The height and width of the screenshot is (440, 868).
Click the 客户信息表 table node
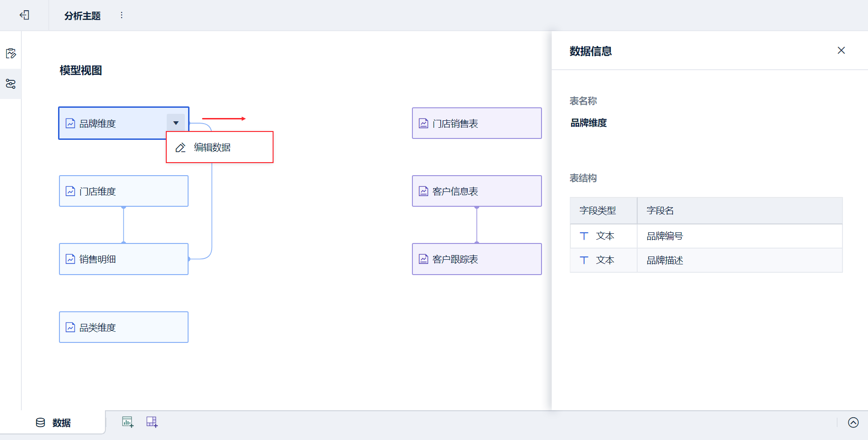(476, 191)
